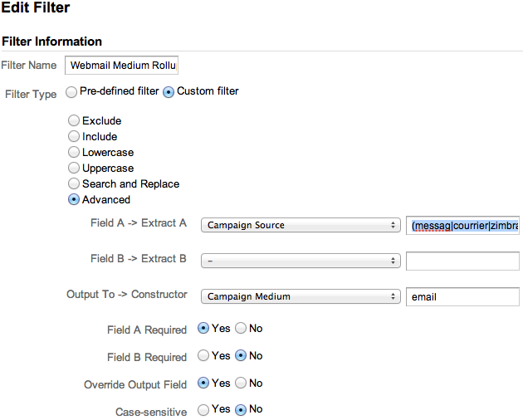Select the Lowercase filter option
Viewport: 523px width, 420px height.
click(x=74, y=152)
